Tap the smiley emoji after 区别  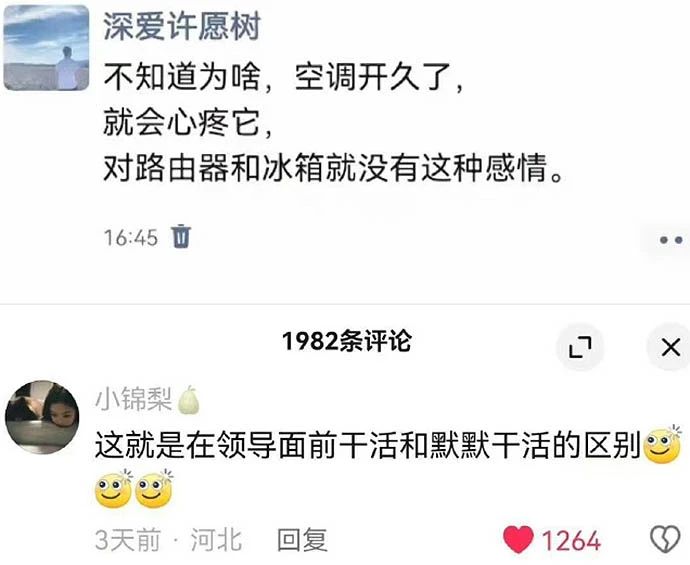click(x=662, y=445)
